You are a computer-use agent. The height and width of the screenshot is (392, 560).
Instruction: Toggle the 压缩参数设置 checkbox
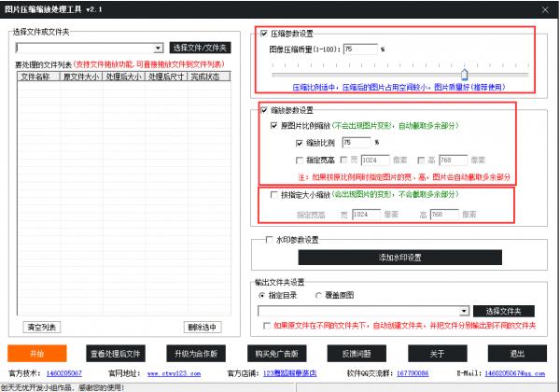click(x=264, y=34)
